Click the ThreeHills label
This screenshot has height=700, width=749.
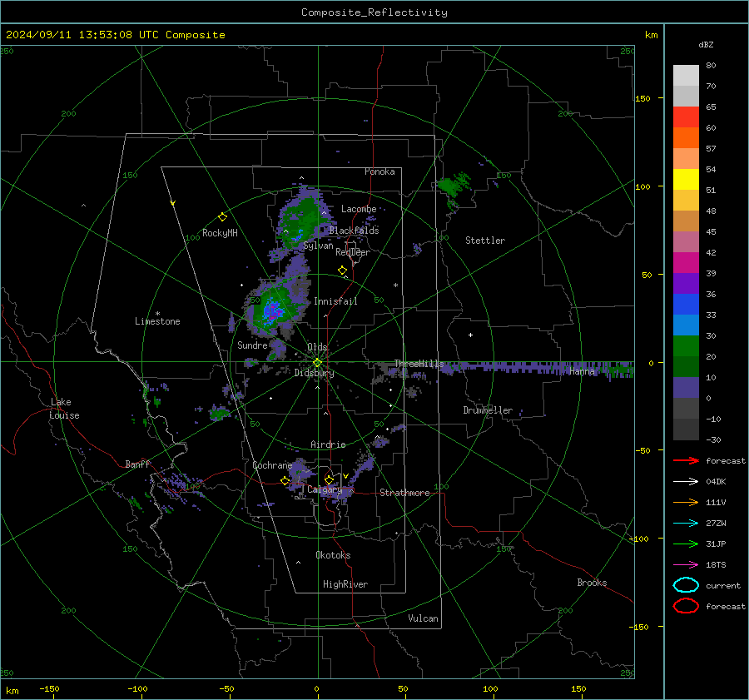coord(419,364)
